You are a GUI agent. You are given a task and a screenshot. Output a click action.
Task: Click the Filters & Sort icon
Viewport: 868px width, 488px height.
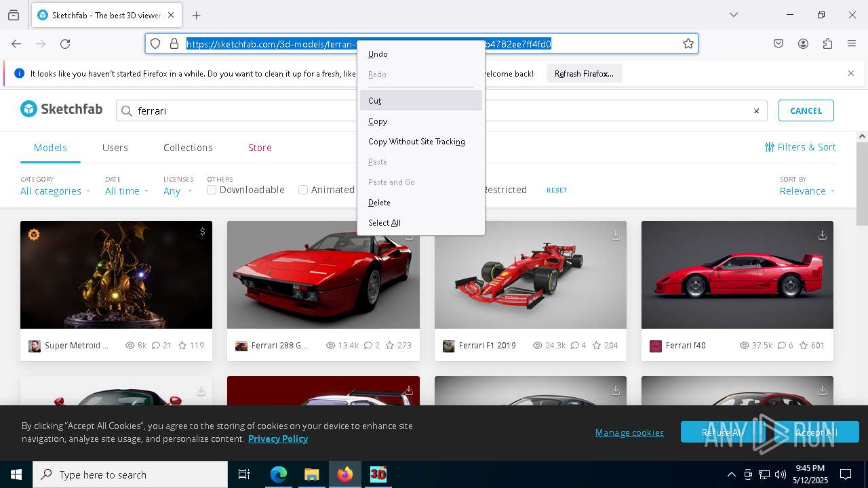coord(770,147)
